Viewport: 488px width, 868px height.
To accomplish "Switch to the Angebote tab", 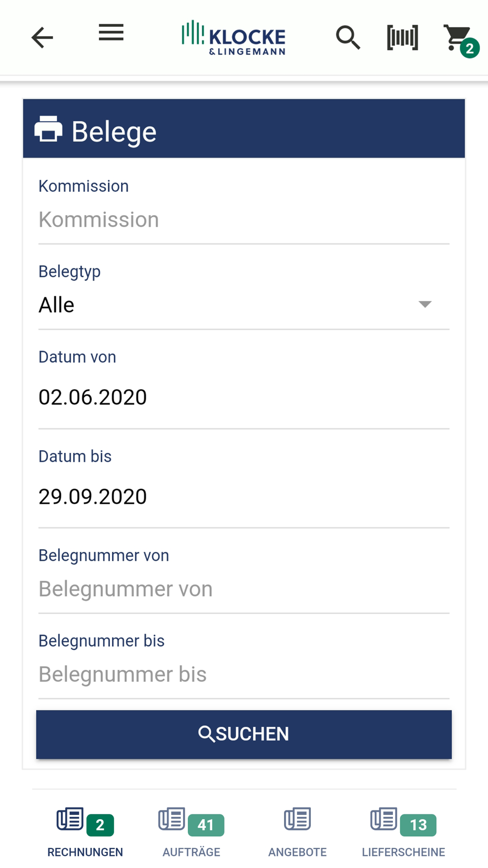I will coord(297,831).
